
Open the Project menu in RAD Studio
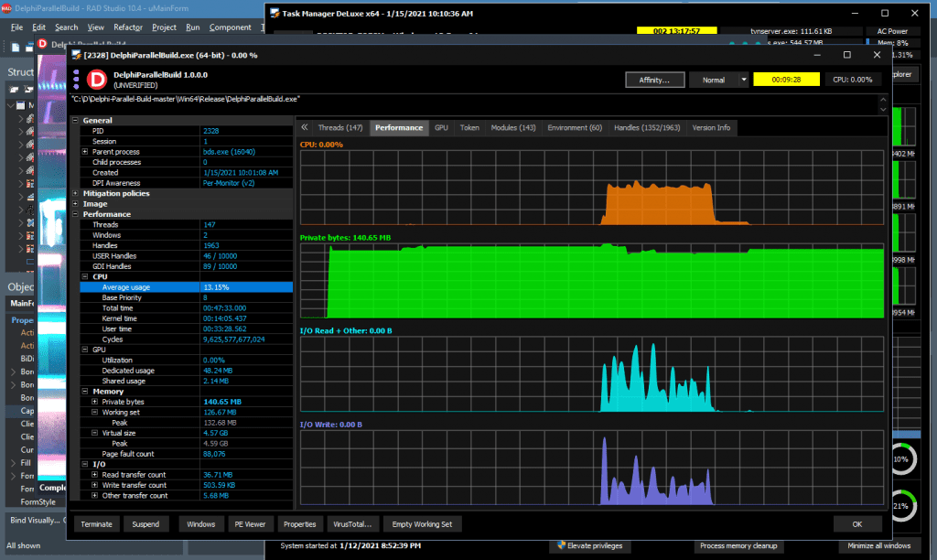point(164,27)
